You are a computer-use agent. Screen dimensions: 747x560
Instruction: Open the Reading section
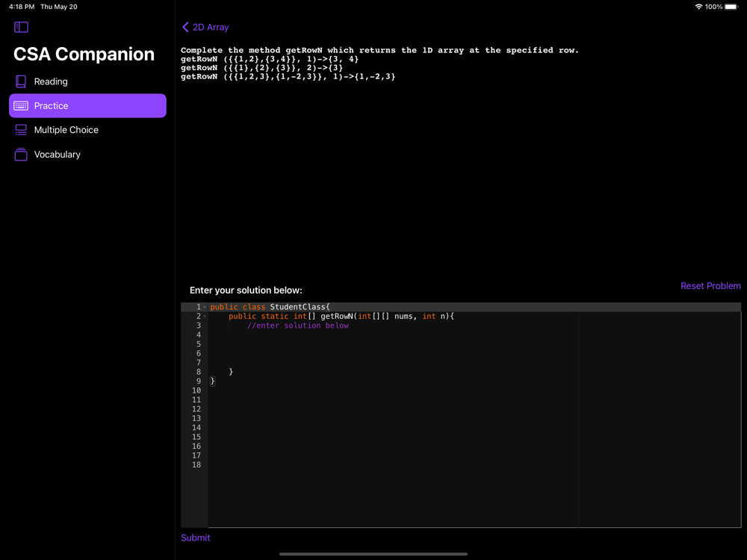(x=87, y=81)
